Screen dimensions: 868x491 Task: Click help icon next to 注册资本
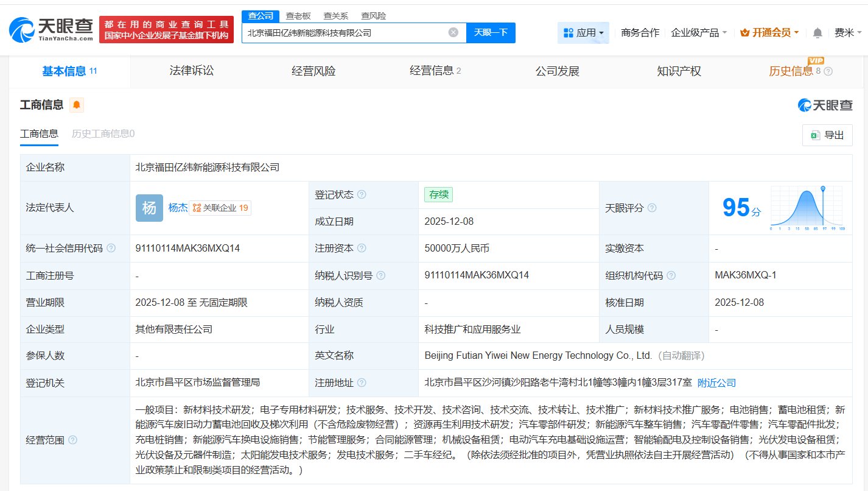(x=362, y=249)
